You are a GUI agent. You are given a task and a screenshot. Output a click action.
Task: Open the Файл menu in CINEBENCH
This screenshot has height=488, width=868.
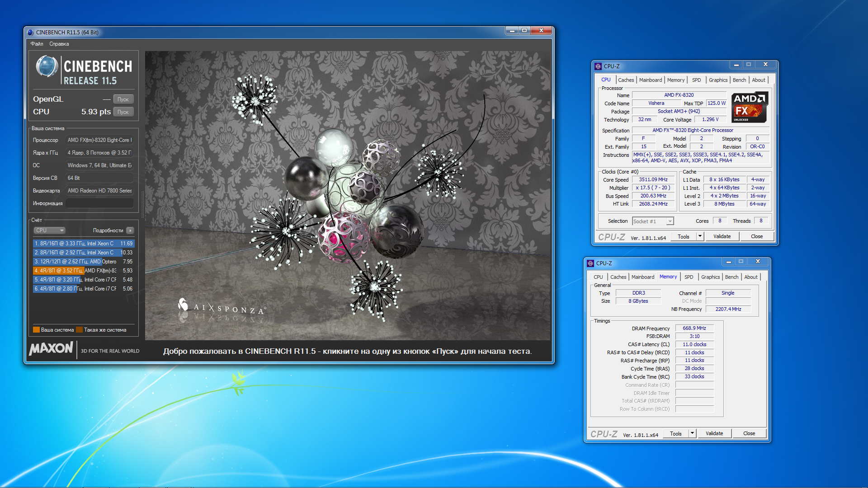pyautogui.click(x=37, y=44)
